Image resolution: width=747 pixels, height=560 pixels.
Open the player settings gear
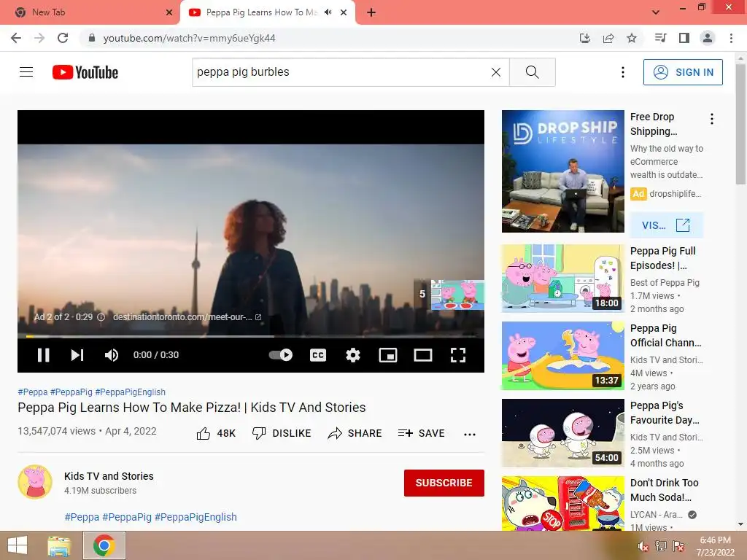click(353, 355)
